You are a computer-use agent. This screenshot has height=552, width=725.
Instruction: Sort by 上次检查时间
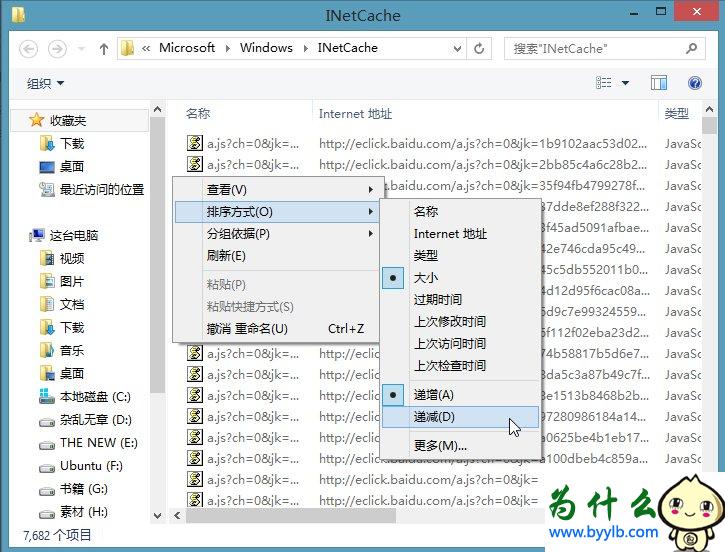coord(461,366)
